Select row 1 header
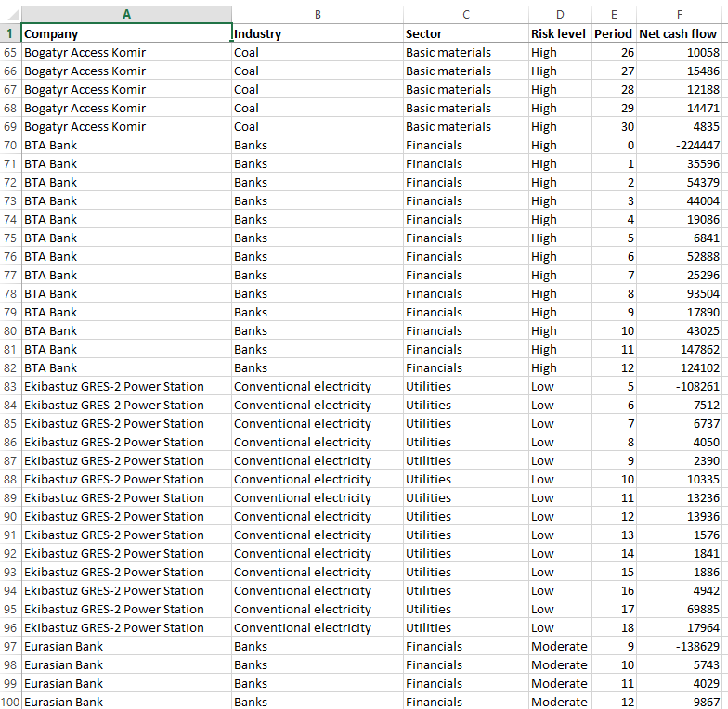Image resolution: width=728 pixels, height=709 pixels. (x=10, y=33)
